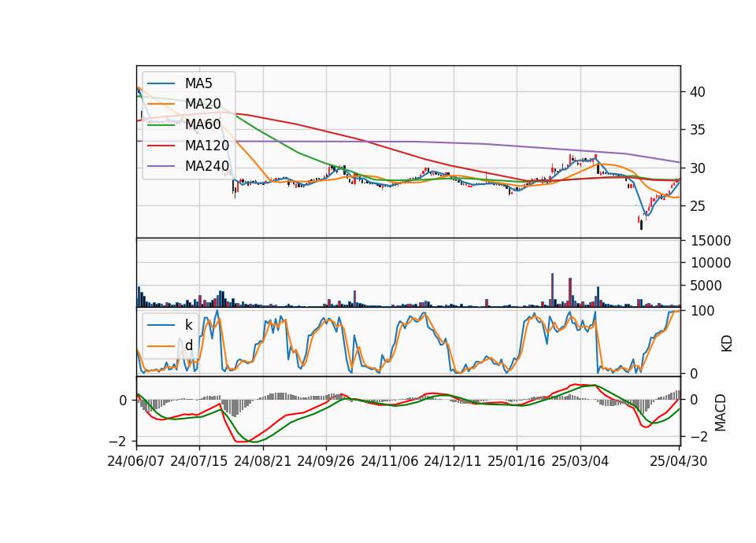Click the lowest black candlestick in April 2025
This screenshot has width=756, height=543.
pos(641,225)
